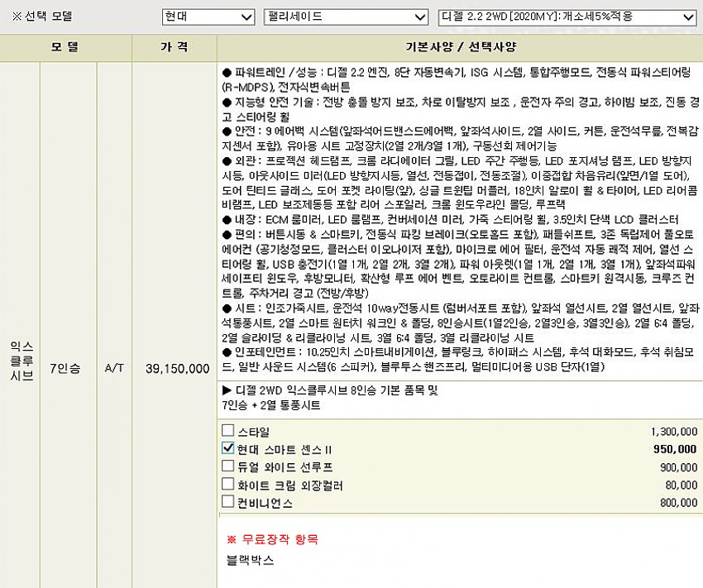Screen dimensions: 703x588
Task: Click the 39,150,000 base price
Action: coord(176,369)
